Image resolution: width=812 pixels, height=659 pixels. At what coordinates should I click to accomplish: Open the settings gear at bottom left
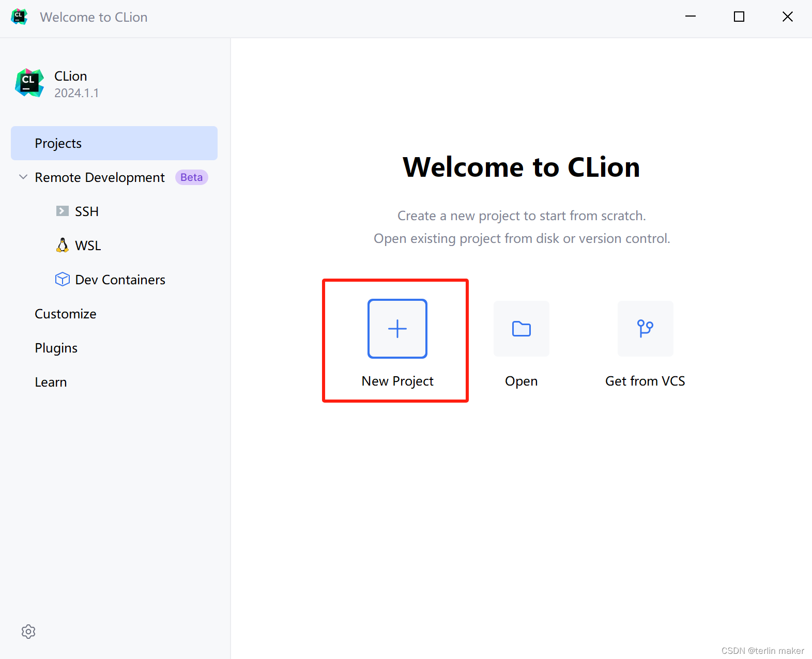(x=28, y=632)
